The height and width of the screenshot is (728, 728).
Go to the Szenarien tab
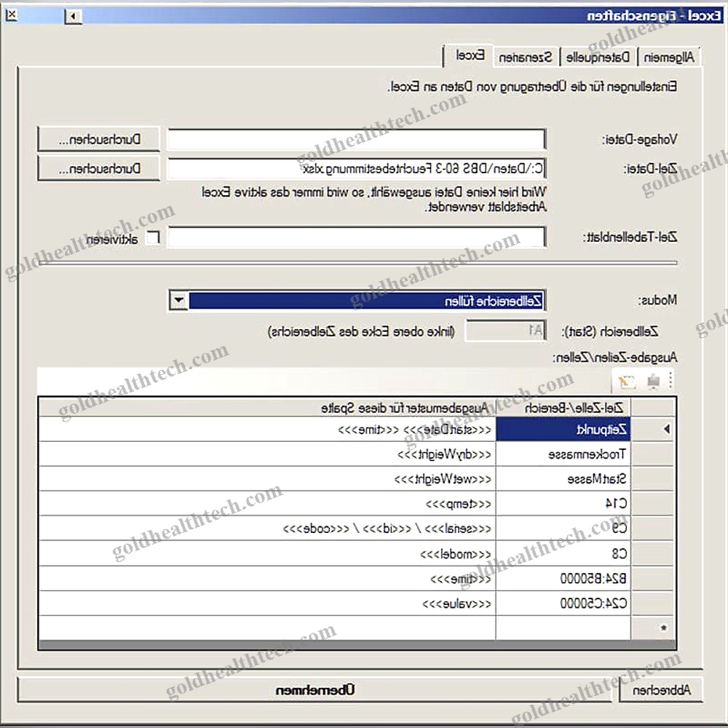526,57
